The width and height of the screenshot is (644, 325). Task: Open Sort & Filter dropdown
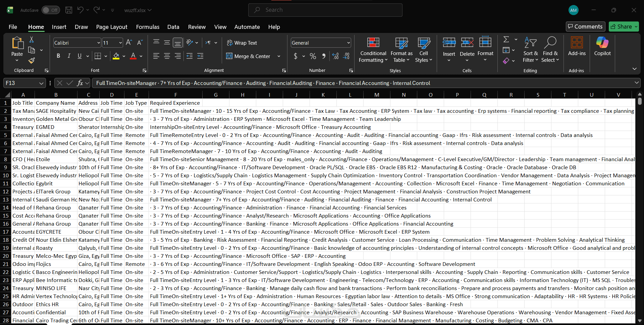point(530,50)
